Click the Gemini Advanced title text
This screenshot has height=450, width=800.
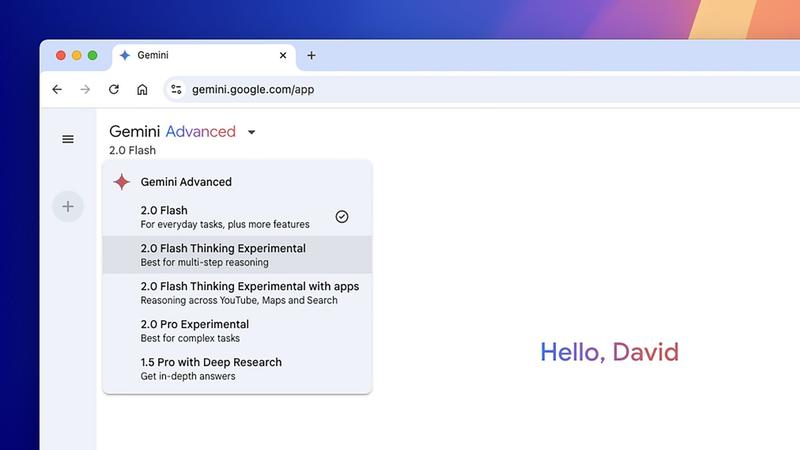tap(172, 132)
